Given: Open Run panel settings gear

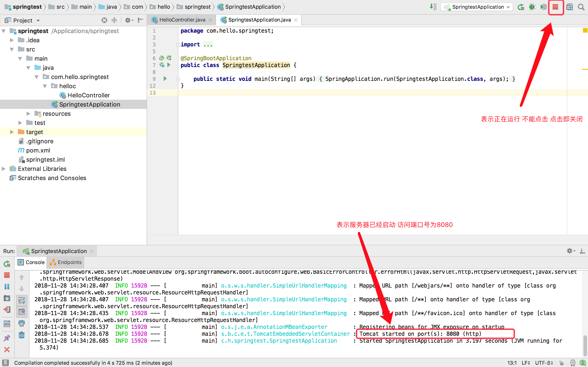Looking at the screenshot, I should coord(571,251).
